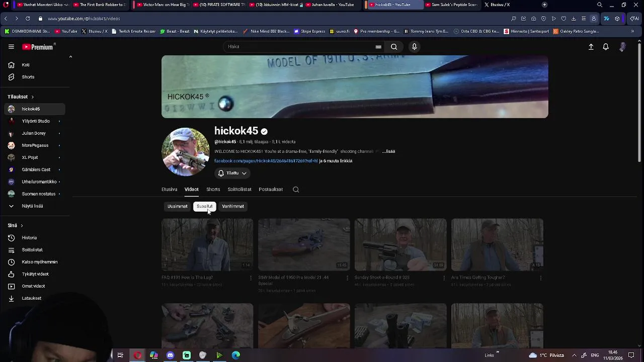The width and height of the screenshot is (644, 362).
Task: Select the Uusimmat sort chip
Action: (x=177, y=206)
